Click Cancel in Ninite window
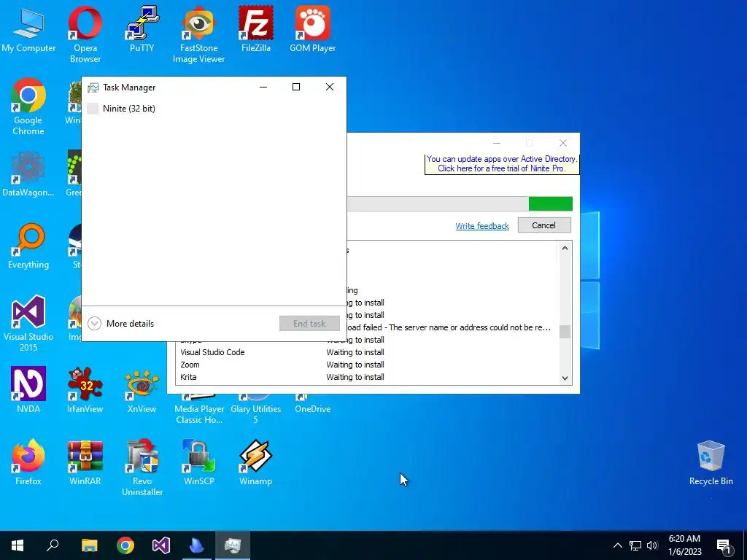Image resolution: width=747 pixels, height=560 pixels. [544, 225]
